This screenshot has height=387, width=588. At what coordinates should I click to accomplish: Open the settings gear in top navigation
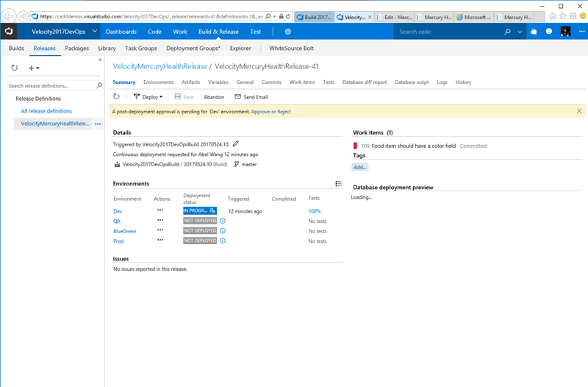288,32
